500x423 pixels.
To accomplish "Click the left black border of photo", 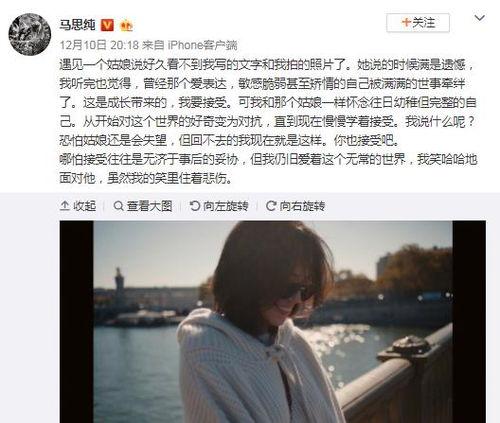I will [77, 322].
